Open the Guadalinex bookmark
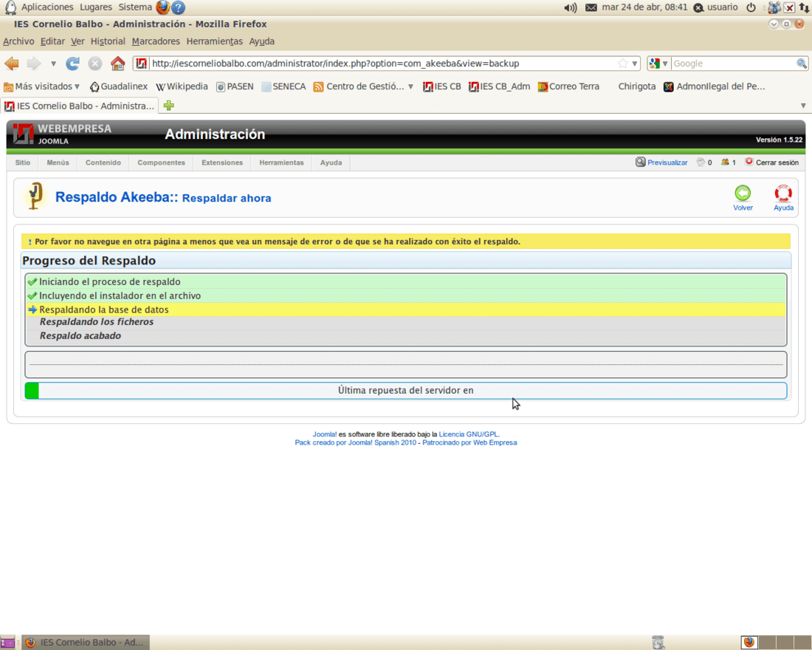 point(119,86)
